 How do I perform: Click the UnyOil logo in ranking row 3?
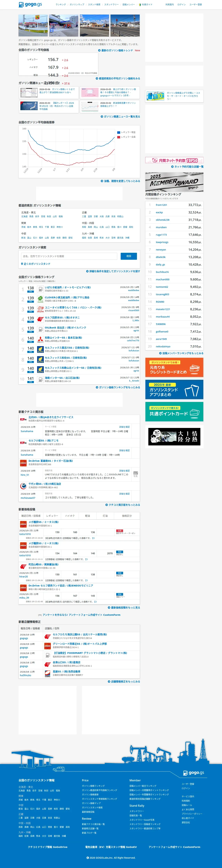tap(40, 309)
